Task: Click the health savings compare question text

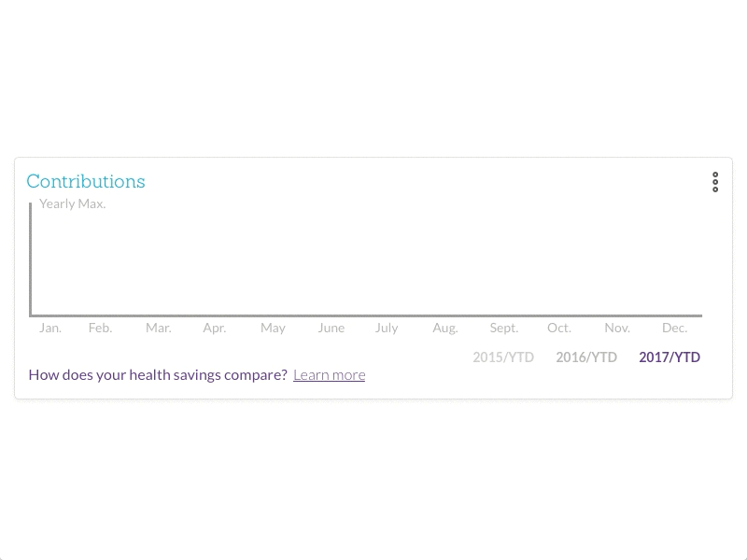Action: 158,375
